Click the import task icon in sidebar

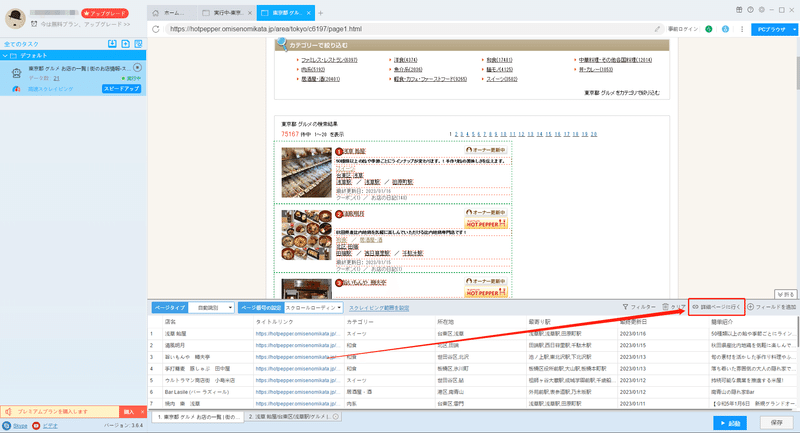pos(112,44)
